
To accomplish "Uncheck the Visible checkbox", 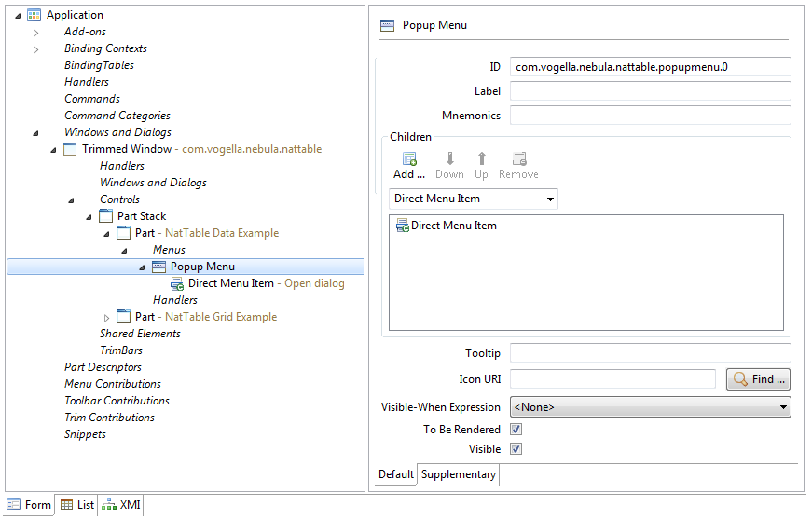I will (x=516, y=449).
